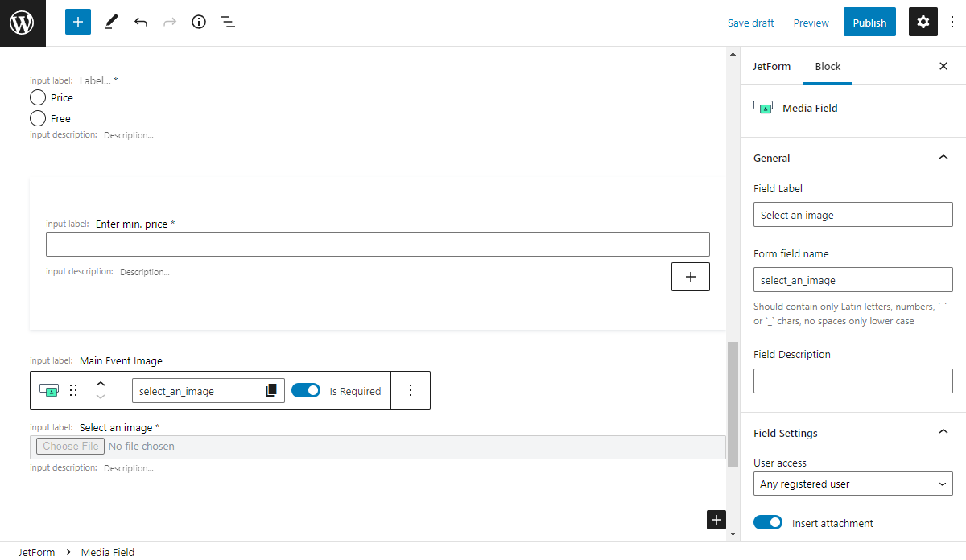
Task: Open the List View outline icon
Action: point(228,22)
